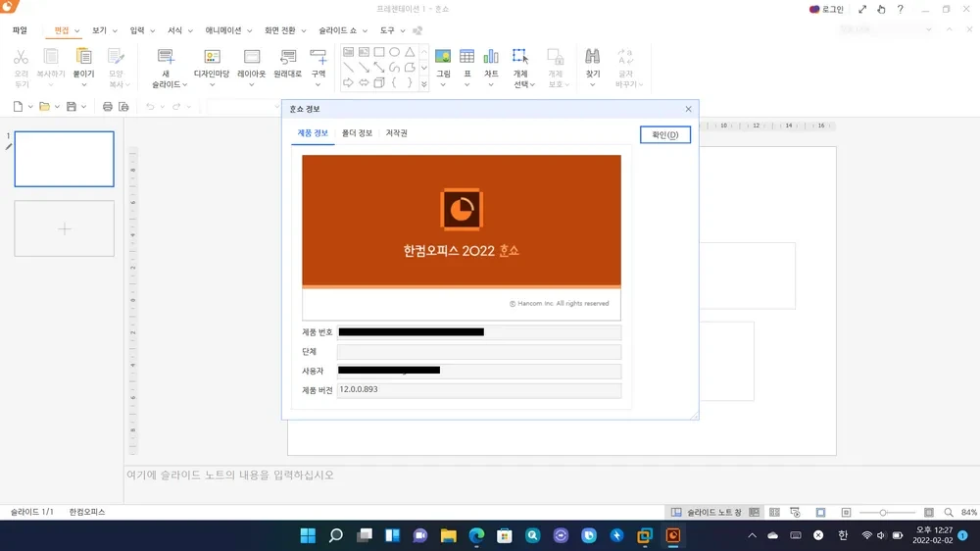Click the 모양 복사 format painter icon

point(116,56)
